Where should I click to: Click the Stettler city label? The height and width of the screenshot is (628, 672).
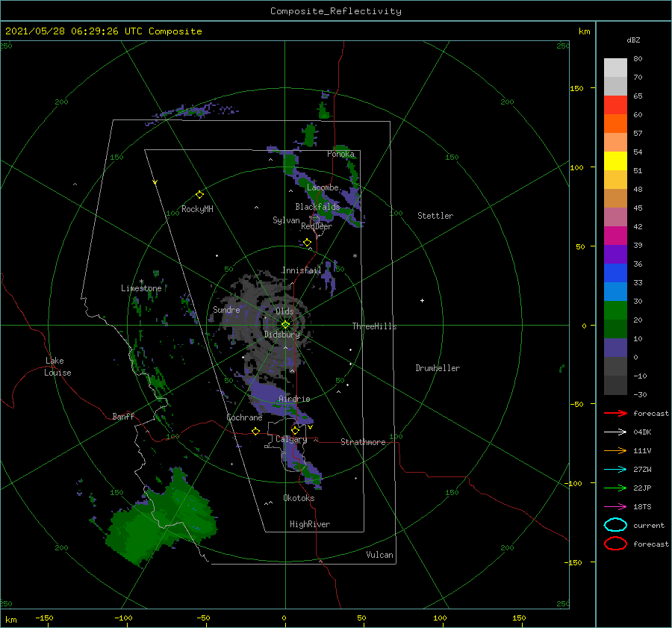[x=435, y=216]
